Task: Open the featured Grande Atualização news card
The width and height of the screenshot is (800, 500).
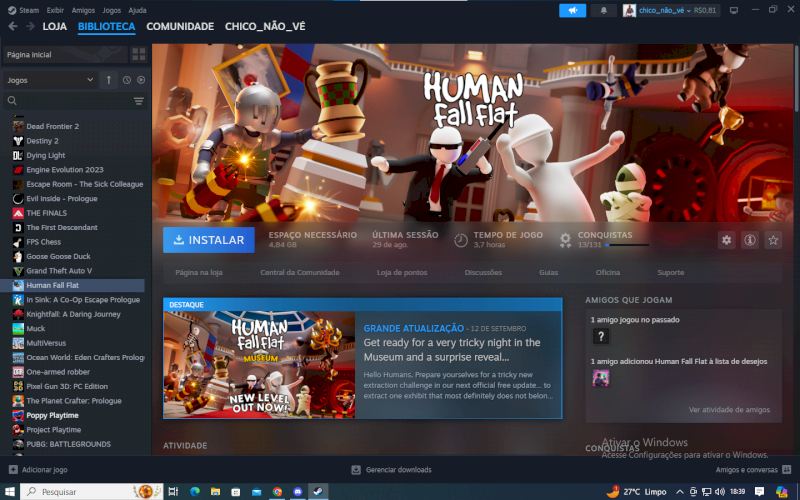Action: [363, 359]
